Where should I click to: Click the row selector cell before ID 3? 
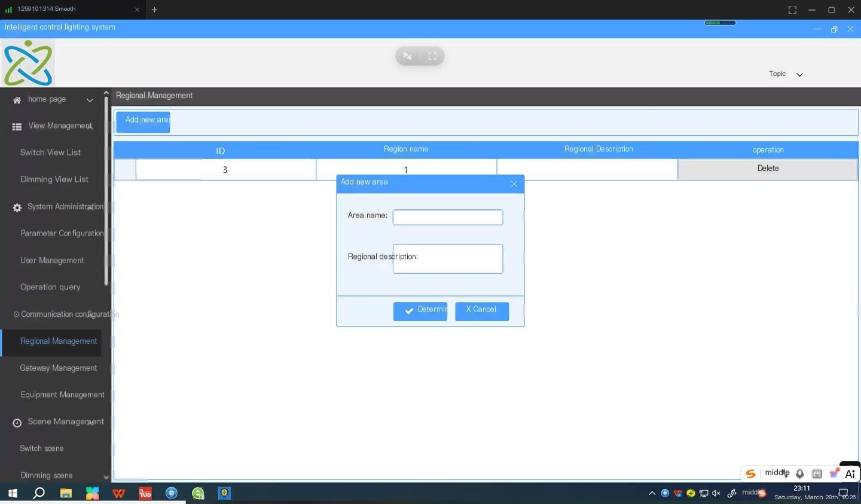(125, 170)
